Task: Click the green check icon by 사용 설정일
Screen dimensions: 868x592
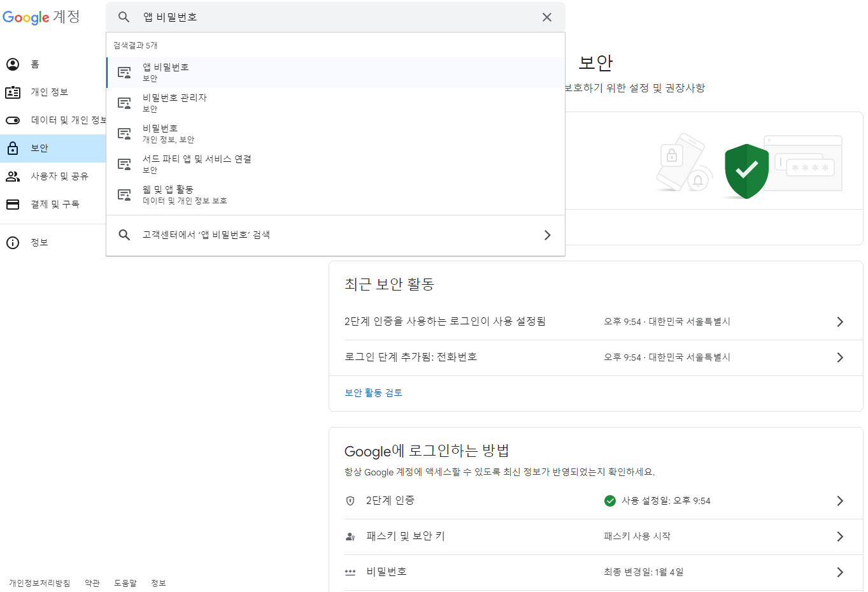Action: (610, 501)
